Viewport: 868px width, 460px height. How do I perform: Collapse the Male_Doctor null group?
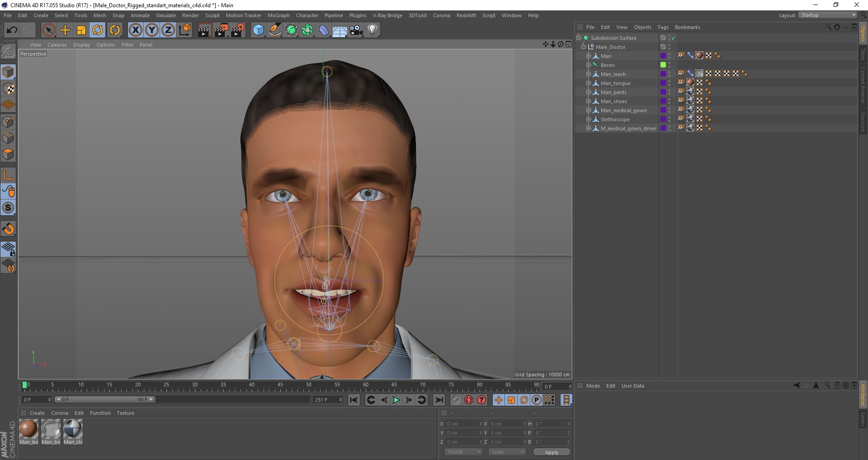584,47
